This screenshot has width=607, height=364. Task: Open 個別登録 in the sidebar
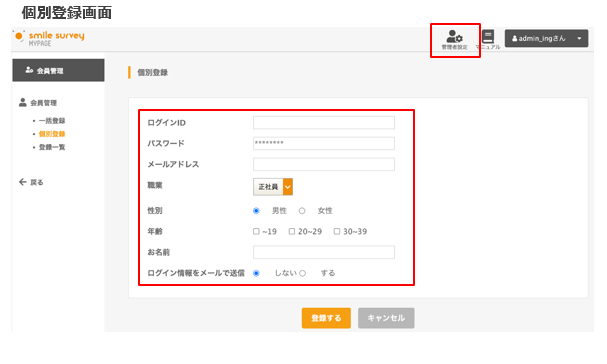coord(52,134)
